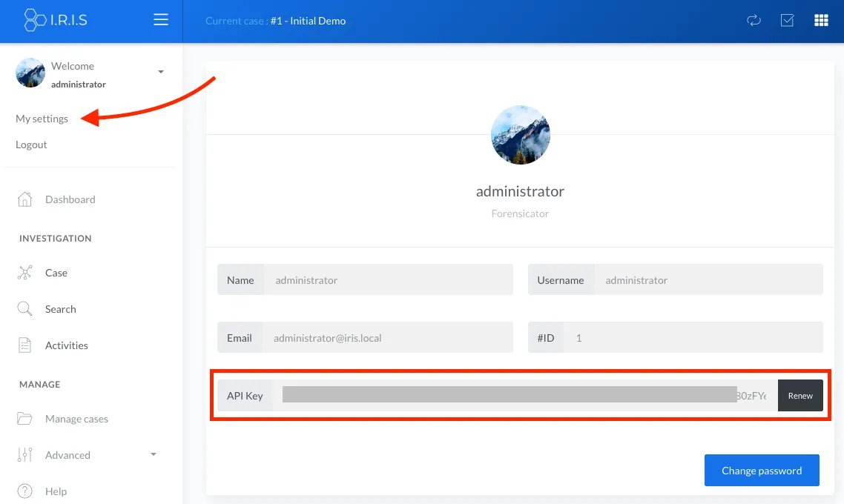Click the large administrator profile avatar
Screen dimensions: 844x504
pos(520,135)
